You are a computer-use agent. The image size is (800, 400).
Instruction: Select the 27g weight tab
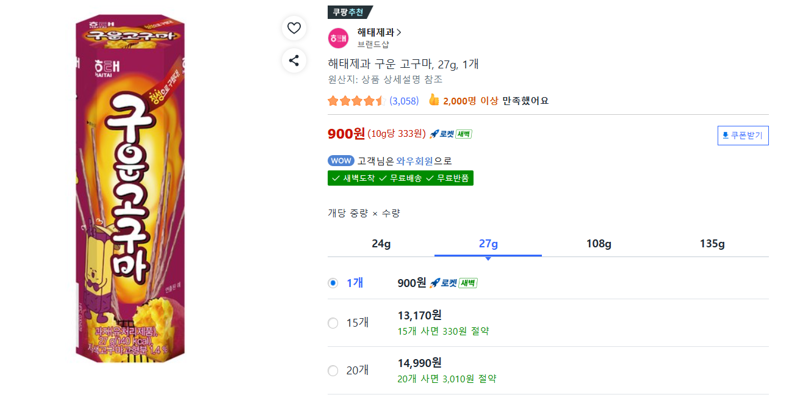point(488,244)
